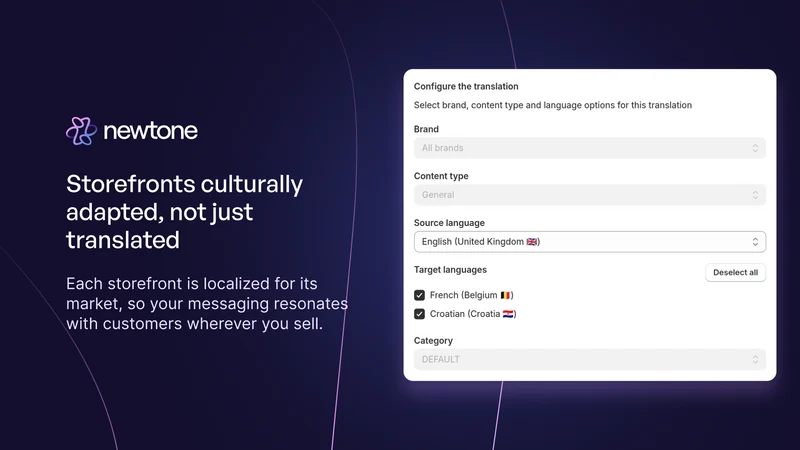This screenshot has width=800, height=450.
Task: Click the 'Brand' field label
Action: pos(426,129)
